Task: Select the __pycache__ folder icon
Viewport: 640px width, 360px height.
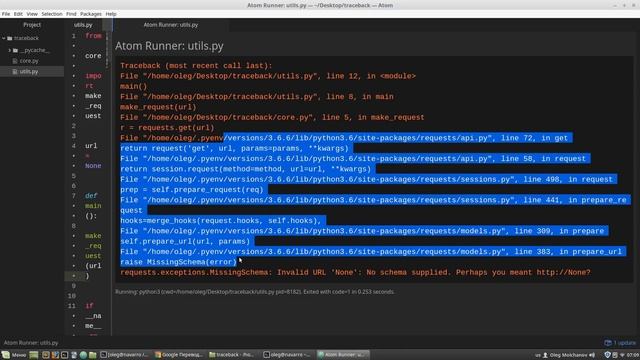Action: (x=16, y=50)
